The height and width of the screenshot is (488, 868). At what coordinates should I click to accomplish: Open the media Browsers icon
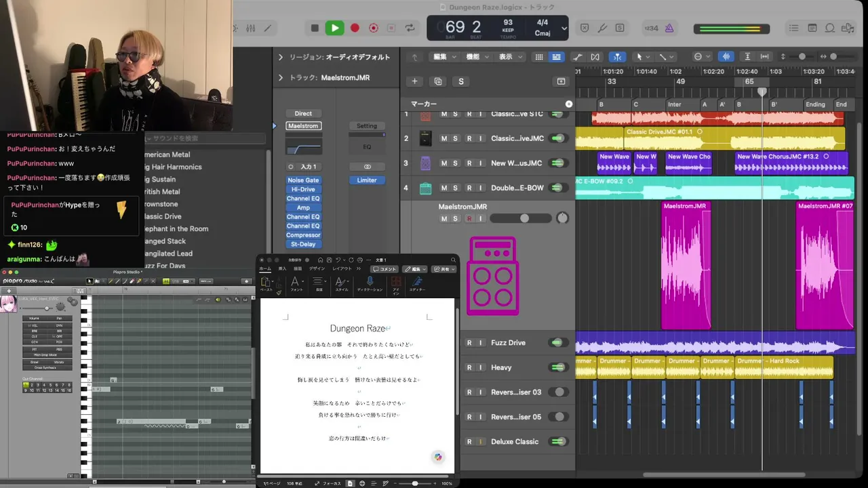pos(847,28)
